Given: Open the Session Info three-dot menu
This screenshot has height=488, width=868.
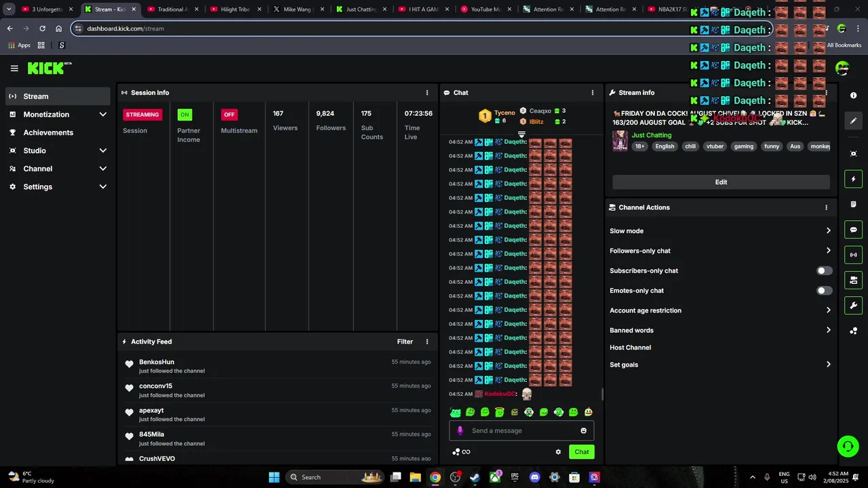Looking at the screenshot, I should [427, 93].
